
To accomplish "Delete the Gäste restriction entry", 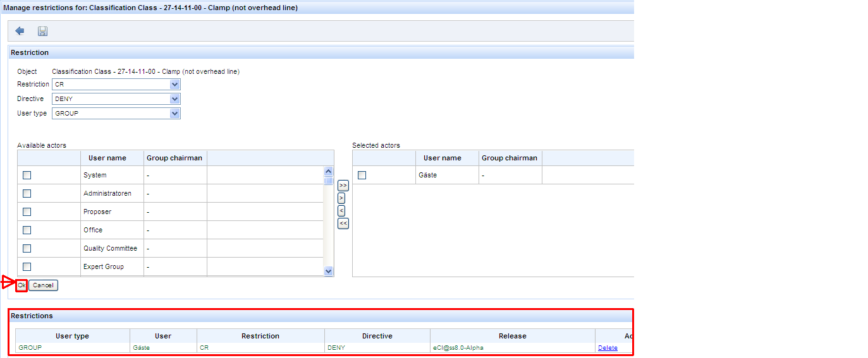I will (x=607, y=348).
